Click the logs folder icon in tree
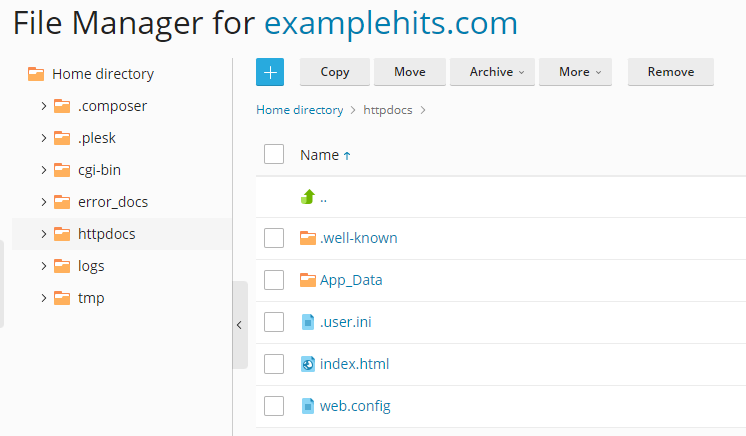This screenshot has height=436, width=746. (x=62, y=266)
